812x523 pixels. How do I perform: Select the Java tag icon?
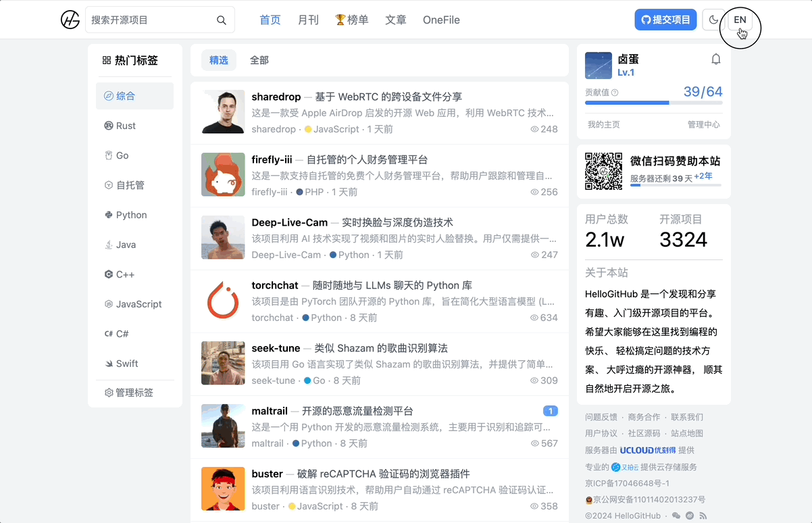point(108,245)
